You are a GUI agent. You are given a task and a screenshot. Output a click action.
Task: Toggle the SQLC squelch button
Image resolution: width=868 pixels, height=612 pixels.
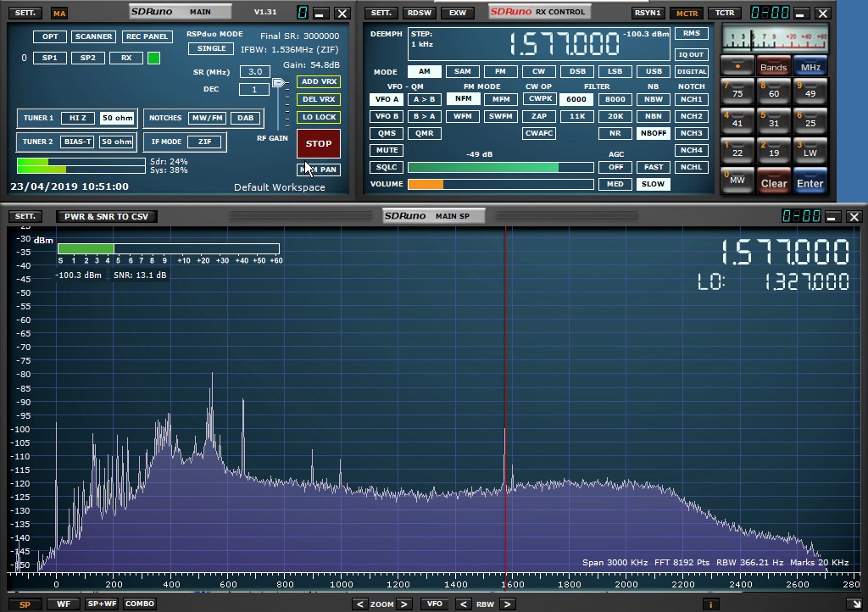point(387,167)
